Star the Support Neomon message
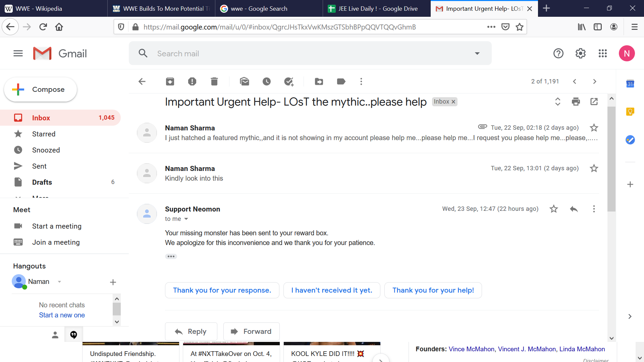644x362 pixels. (x=554, y=209)
